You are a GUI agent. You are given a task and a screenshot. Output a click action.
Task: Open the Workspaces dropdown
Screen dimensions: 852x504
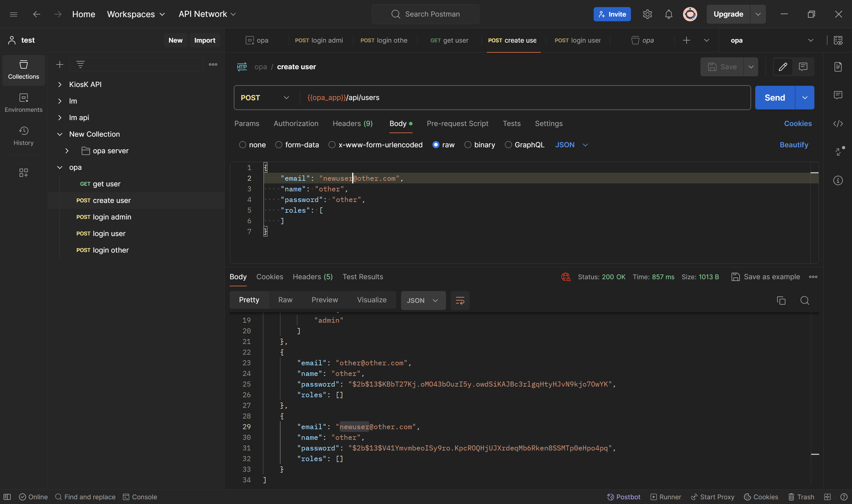[136, 14]
